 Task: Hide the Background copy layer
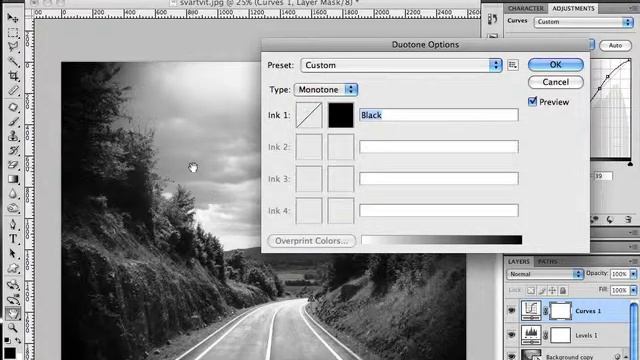click(511, 356)
